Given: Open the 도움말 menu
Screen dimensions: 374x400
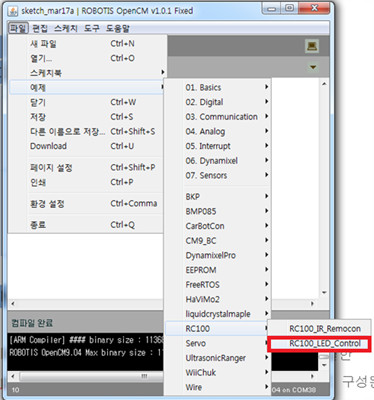Looking at the screenshot, I should tap(118, 28).
